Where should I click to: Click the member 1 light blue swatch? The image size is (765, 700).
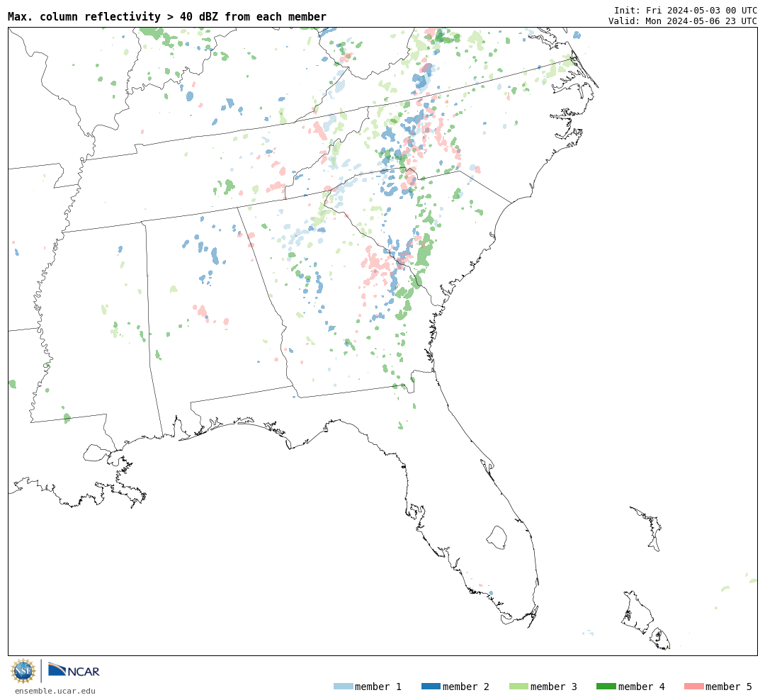[343, 687]
